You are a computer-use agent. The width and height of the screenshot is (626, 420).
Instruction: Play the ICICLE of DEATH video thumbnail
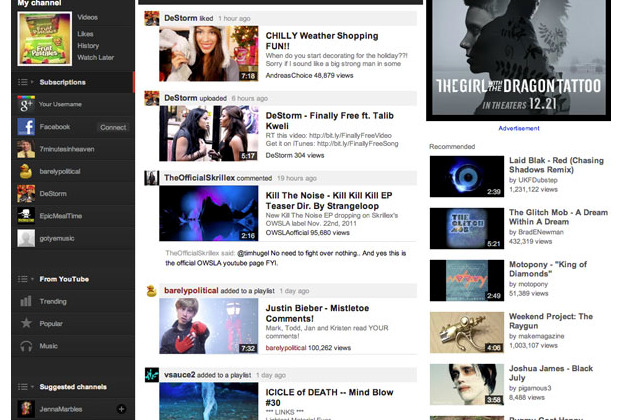[208, 401]
